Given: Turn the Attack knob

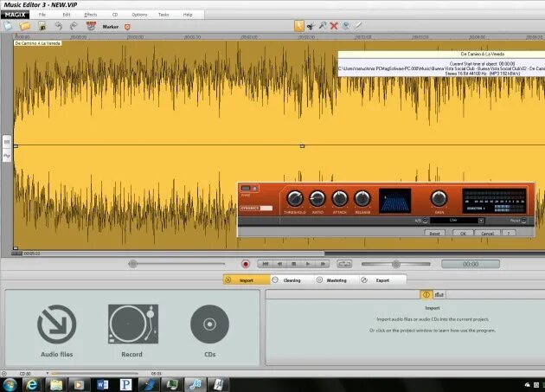Looking at the screenshot, I should (x=340, y=199).
